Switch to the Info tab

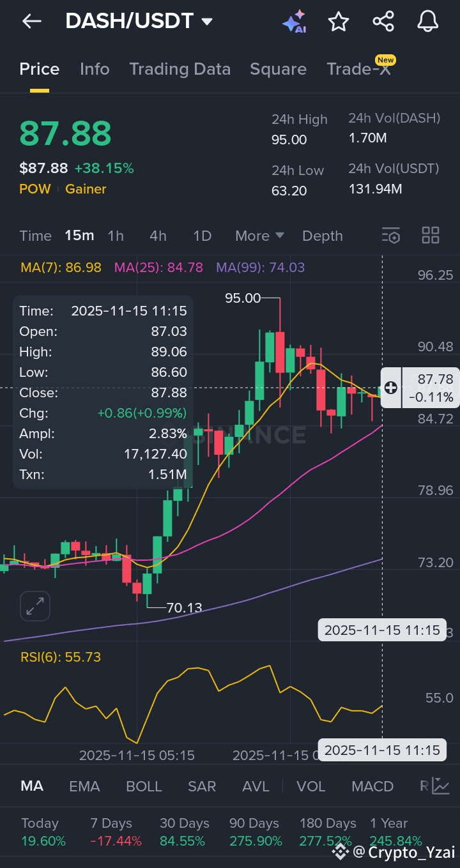pos(95,69)
